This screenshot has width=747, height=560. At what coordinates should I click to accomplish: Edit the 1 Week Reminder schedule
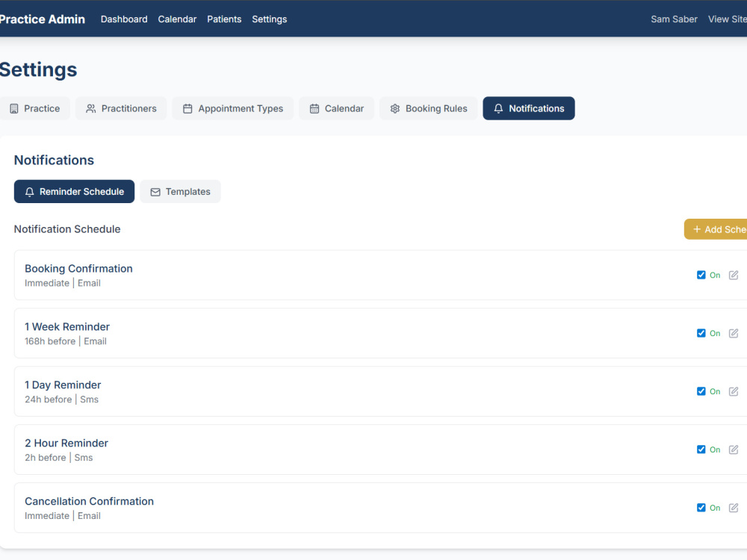pyautogui.click(x=734, y=333)
